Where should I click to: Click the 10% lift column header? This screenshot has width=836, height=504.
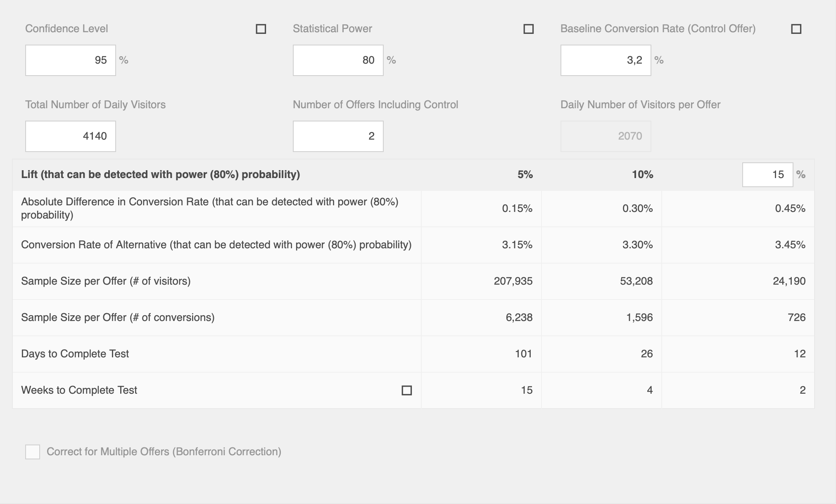[643, 175]
